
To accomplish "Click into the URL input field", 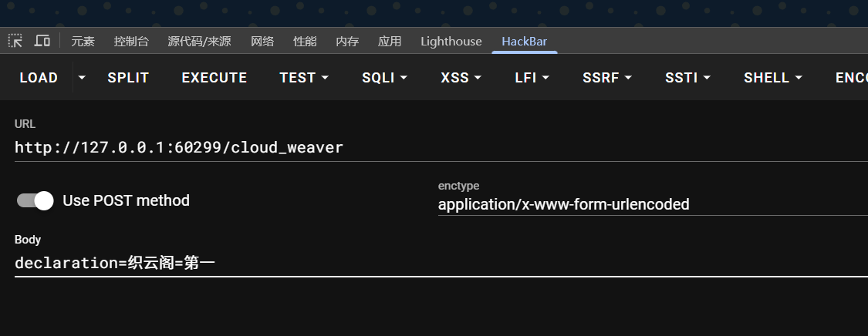I will tap(432, 147).
